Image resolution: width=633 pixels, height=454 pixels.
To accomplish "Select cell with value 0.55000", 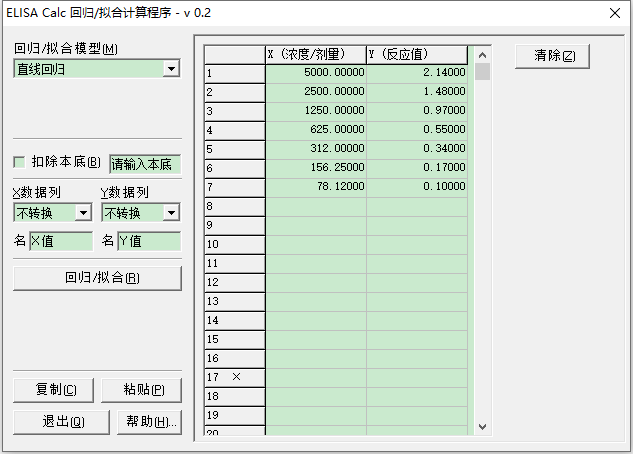I will (417, 130).
